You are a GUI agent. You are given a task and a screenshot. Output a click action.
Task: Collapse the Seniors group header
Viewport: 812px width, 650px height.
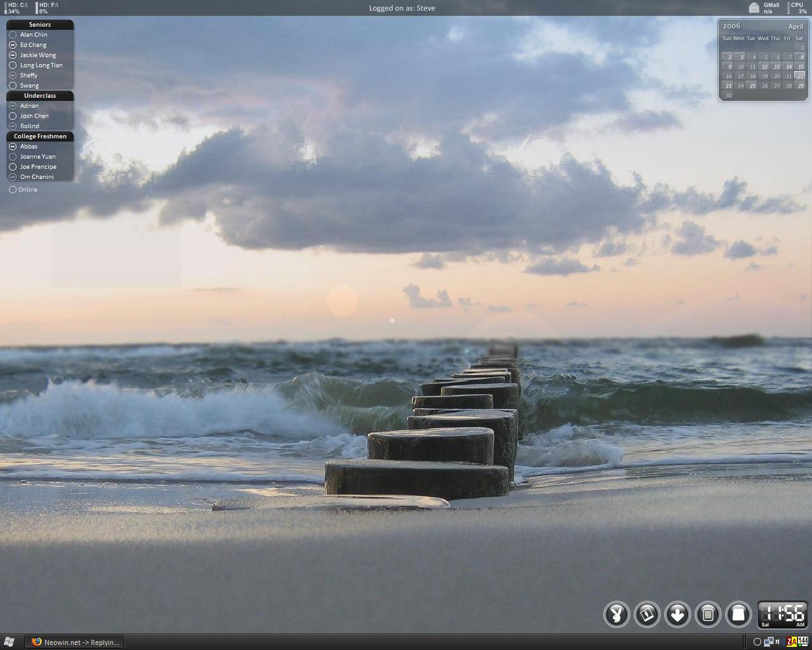[40, 25]
